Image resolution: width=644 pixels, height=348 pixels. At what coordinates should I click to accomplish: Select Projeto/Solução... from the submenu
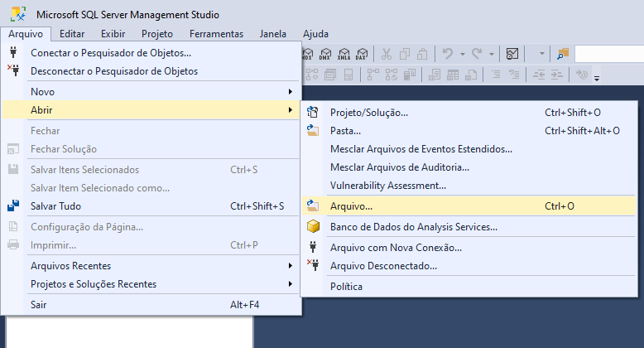click(368, 112)
